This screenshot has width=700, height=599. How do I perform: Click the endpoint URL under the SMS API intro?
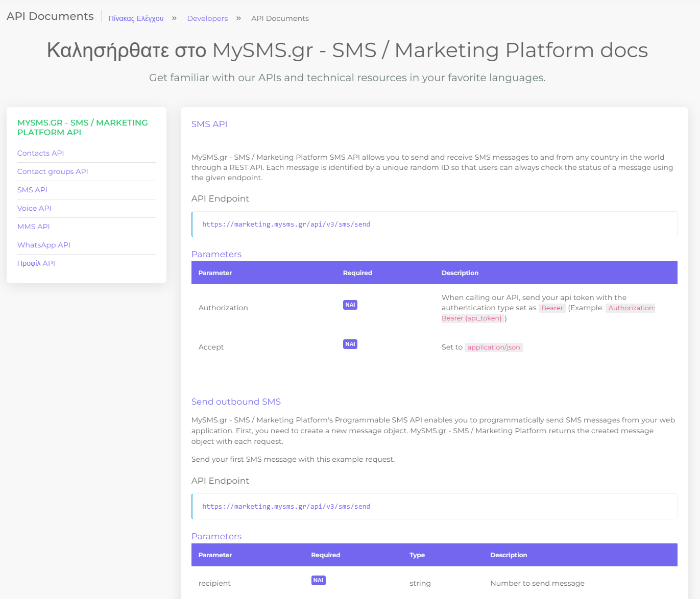[x=286, y=224]
